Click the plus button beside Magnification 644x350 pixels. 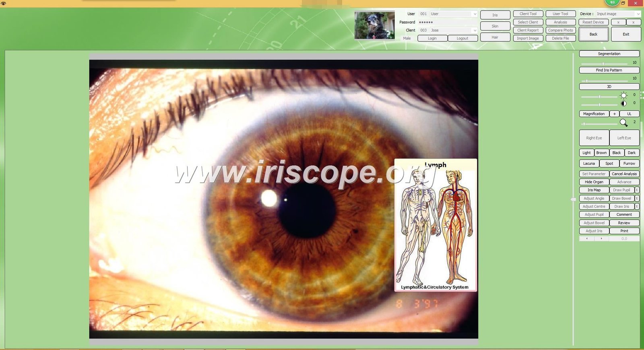(x=614, y=114)
